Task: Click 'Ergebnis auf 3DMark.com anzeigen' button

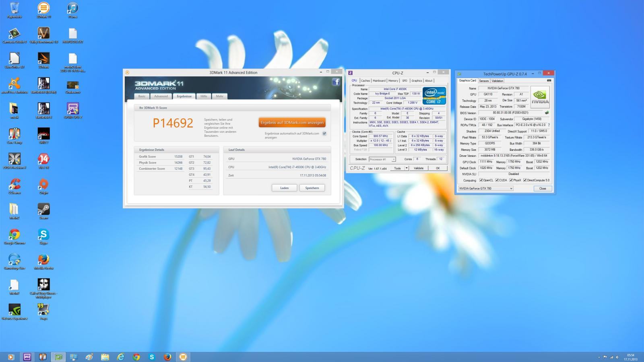Action: pyautogui.click(x=292, y=123)
